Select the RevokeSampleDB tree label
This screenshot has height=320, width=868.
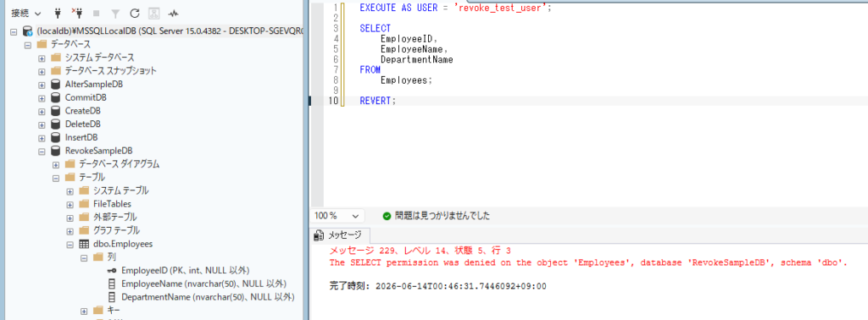pyautogui.click(x=98, y=151)
